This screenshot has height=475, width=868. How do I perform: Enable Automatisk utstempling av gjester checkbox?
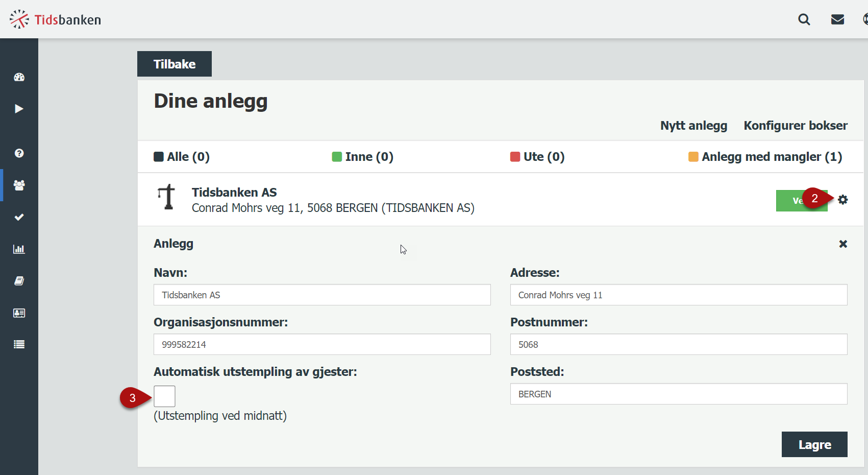click(x=164, y=396)
